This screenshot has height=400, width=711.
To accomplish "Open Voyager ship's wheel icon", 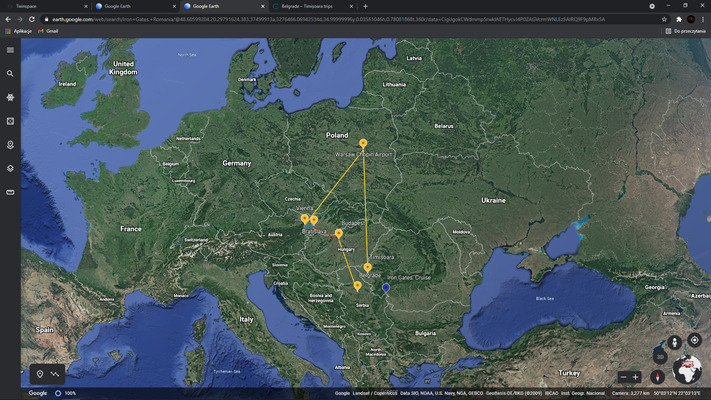I will (10, 98).
